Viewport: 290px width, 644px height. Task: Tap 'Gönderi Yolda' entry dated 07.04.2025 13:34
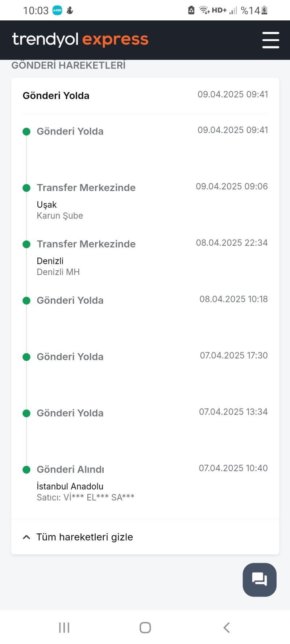pyautogui.click(x=145, y=413)
